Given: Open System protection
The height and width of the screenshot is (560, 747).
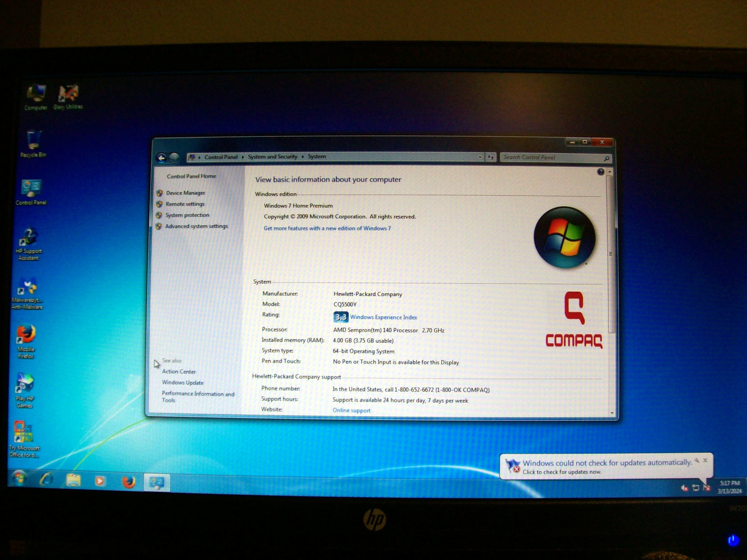Looking at the screenshot, I should click(187, 215).
